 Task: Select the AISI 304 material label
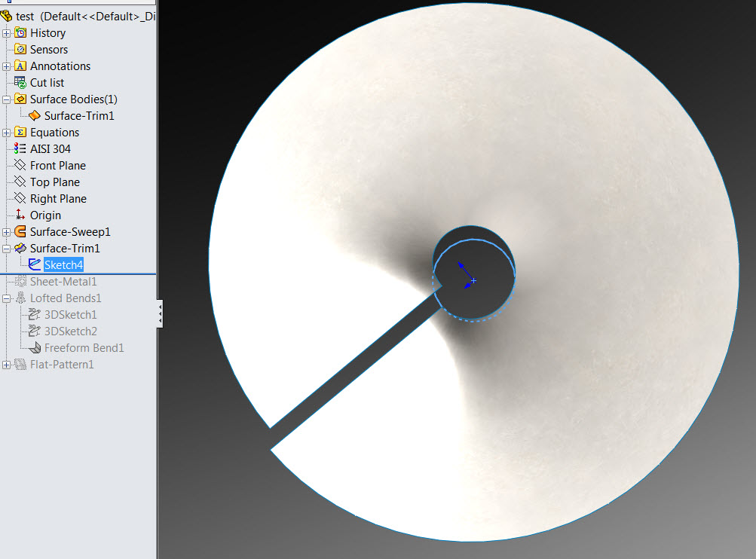pyautogui.click(x=51, y=148)
